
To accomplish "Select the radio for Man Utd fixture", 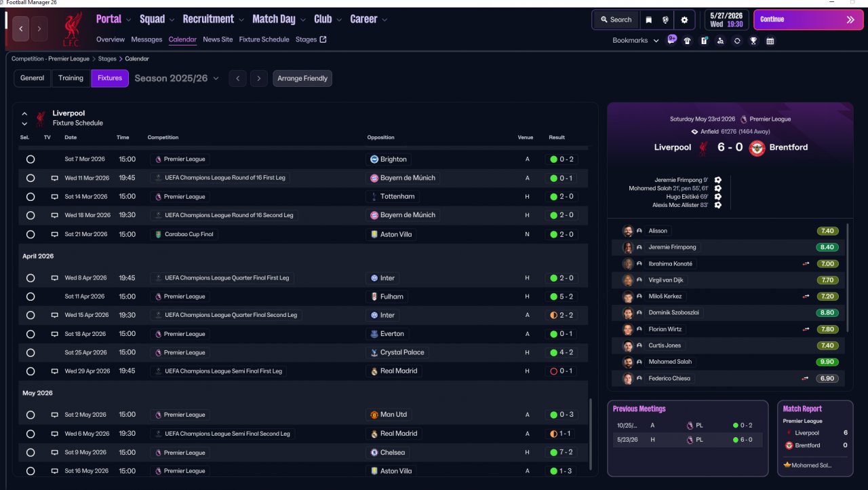I will pos(31,415).
